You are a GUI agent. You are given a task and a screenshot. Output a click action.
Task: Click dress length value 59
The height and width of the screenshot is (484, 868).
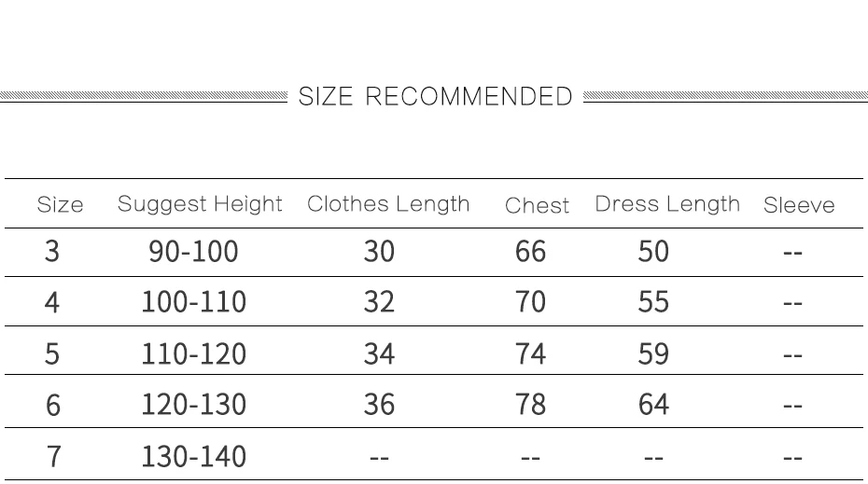coord(653,354)
